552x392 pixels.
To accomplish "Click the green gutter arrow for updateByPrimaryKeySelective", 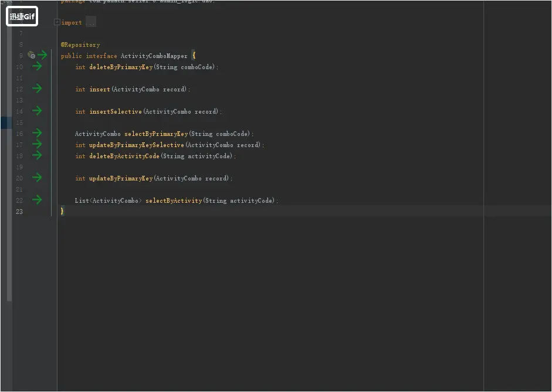I will pos(37,144).
